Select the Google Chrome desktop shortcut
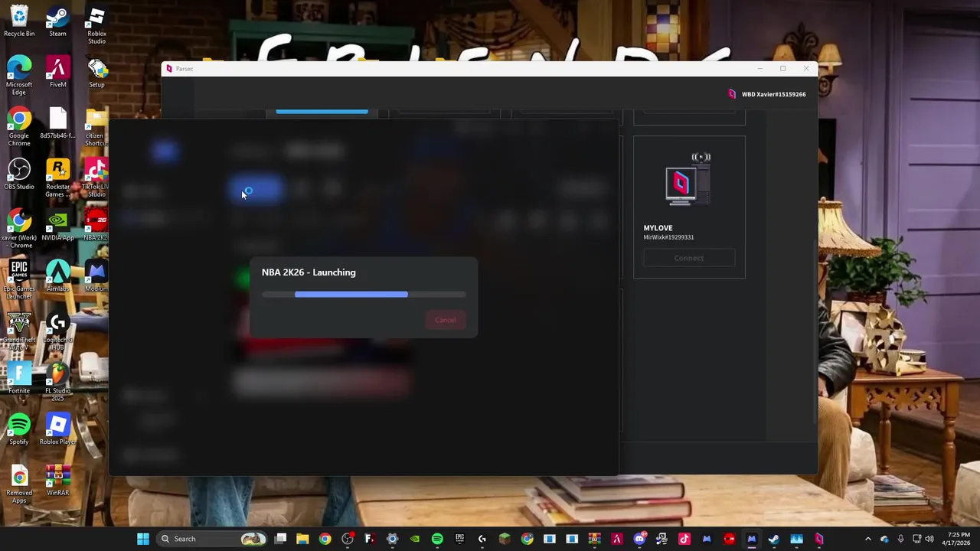Viewport: 980px width, 551px height. pos(19,127)
